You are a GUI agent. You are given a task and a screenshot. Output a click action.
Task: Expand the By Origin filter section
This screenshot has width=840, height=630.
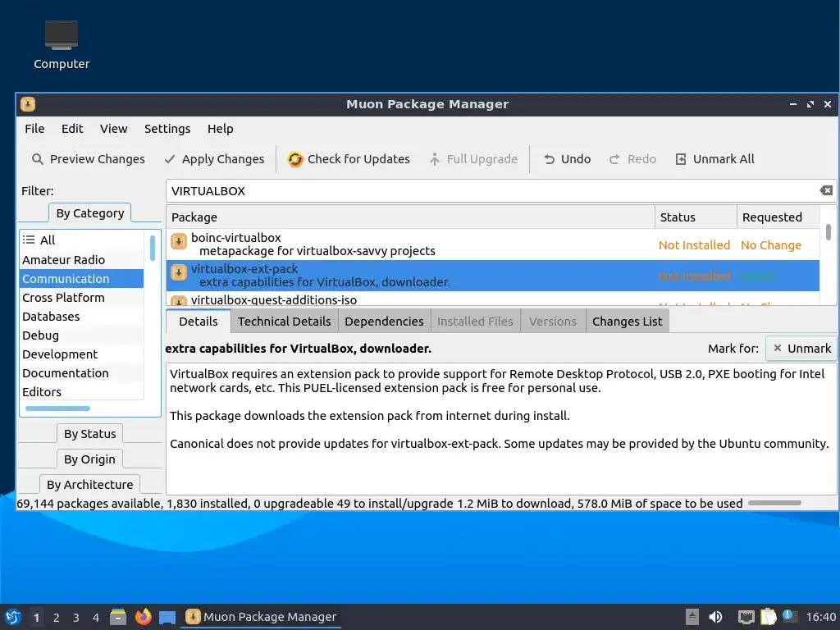[89, 459]
